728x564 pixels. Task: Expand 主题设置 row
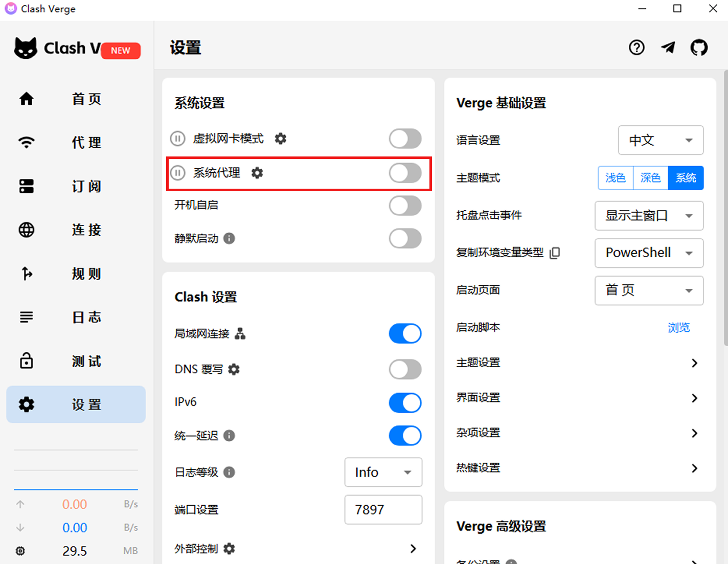(580, 363)
